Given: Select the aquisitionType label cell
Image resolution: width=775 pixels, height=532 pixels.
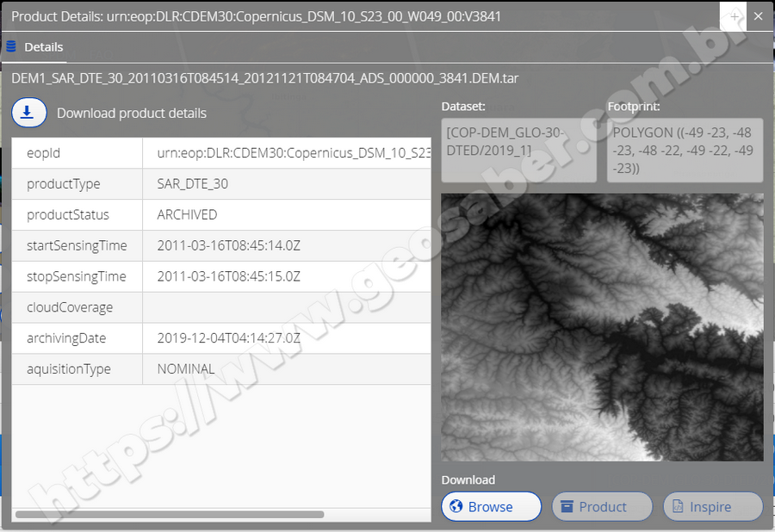Looking at the screenshot, I should (77, 369).
